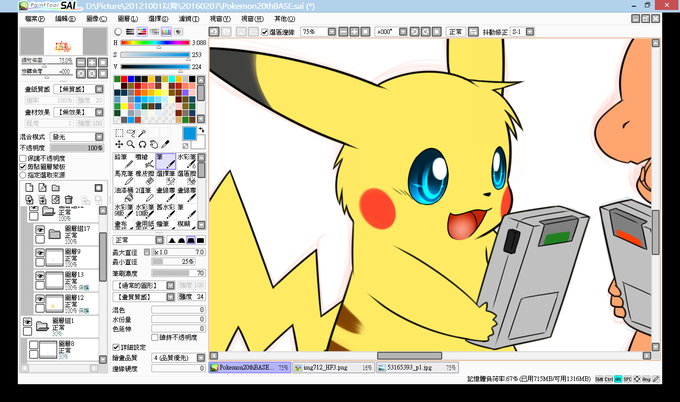Screen dimensions: 680x402
Task: Swap foreground and background colors arrow
Action: pyautogui.click(x=201, y=130)
